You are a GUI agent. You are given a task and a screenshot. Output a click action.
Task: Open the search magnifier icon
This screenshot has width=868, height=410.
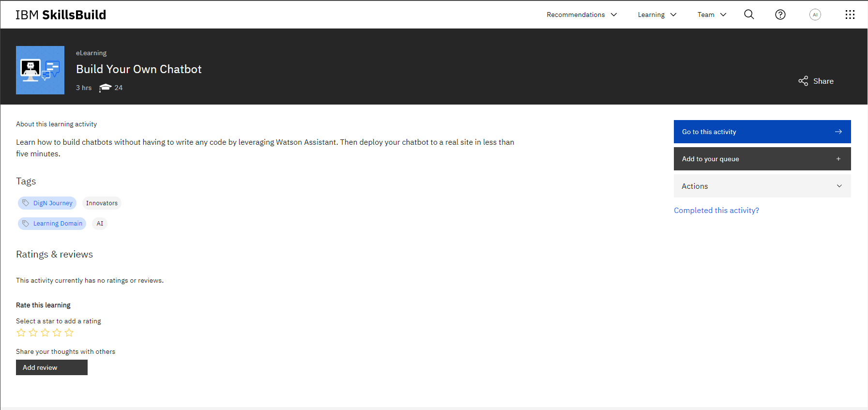(749, 15)
